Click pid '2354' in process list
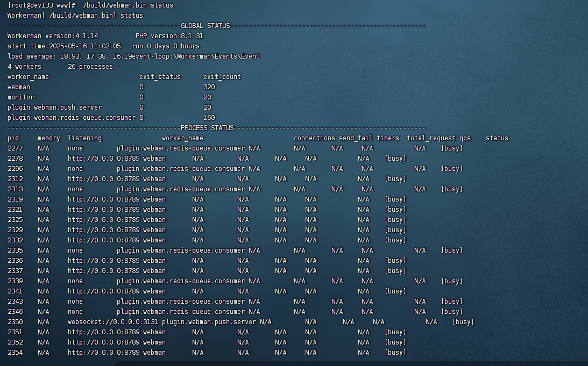This screenshot has width=588, height=366. 15,353
